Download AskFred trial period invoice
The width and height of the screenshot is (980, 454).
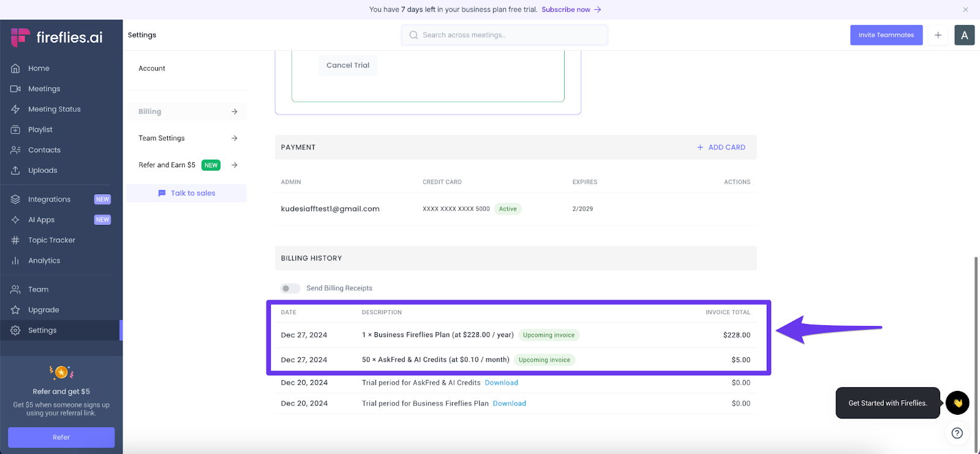click(x=502, y=382)
